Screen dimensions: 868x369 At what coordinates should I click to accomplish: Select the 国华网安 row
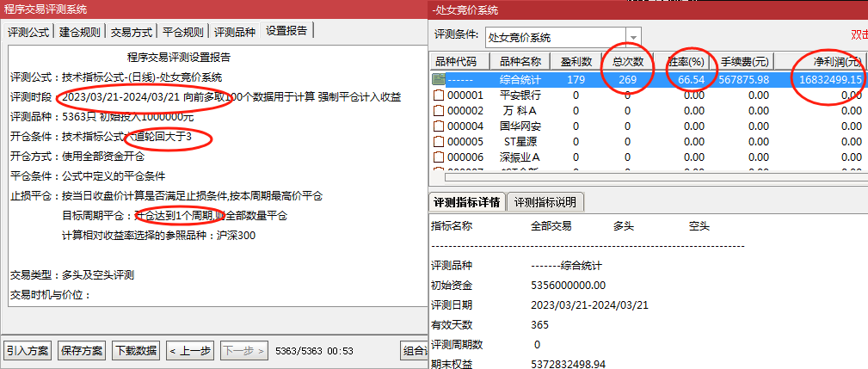649,126
